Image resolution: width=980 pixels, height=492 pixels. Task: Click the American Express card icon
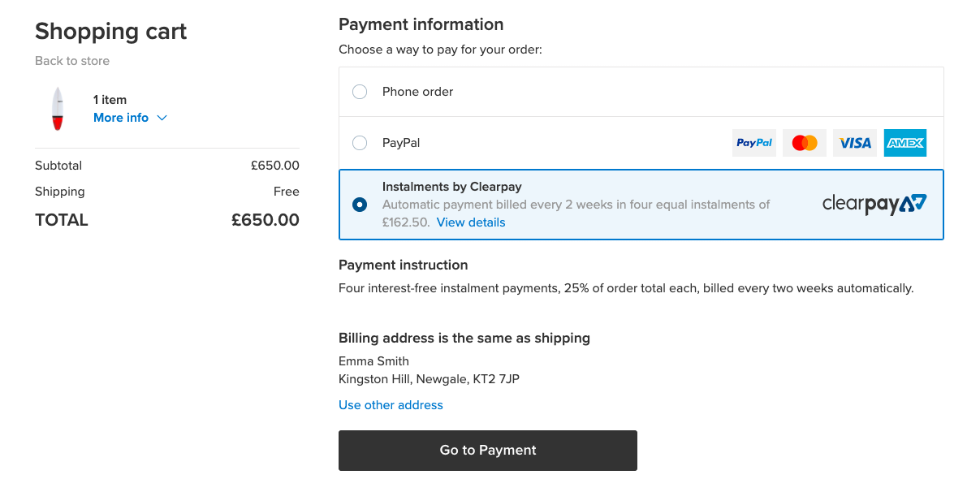coord(905,143)
